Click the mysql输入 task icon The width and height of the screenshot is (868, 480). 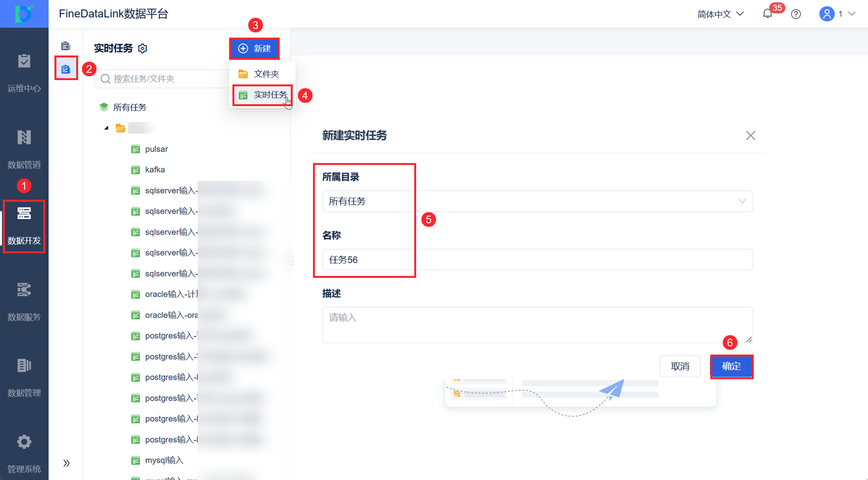[136, 460]
